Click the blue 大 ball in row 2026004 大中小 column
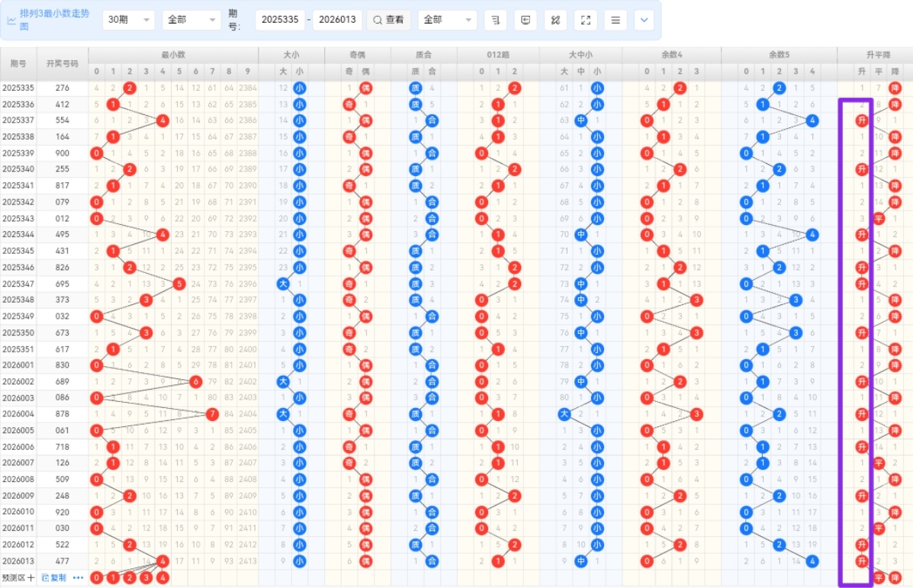This screenshot has width=913, height=588. [564, 415]
